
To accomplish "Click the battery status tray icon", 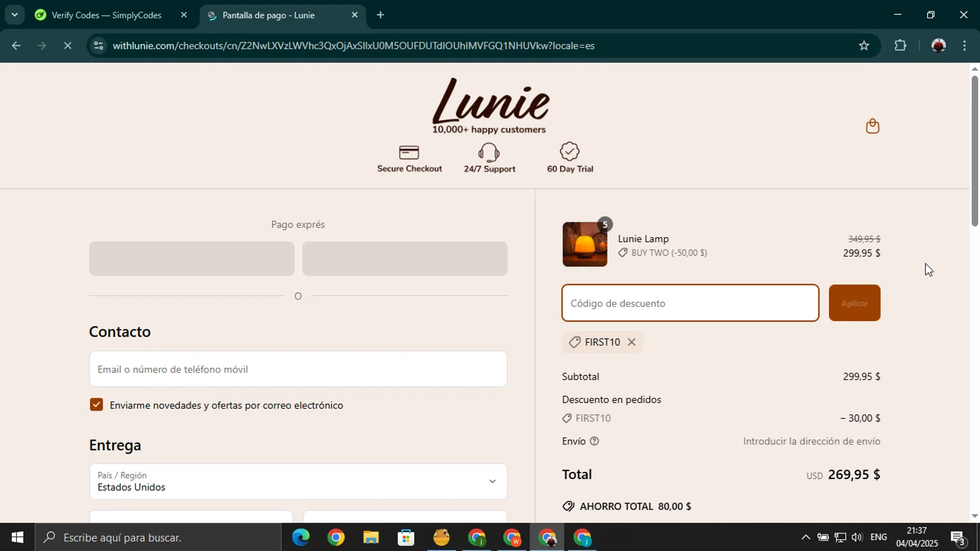I will click(x=823, y=537).
